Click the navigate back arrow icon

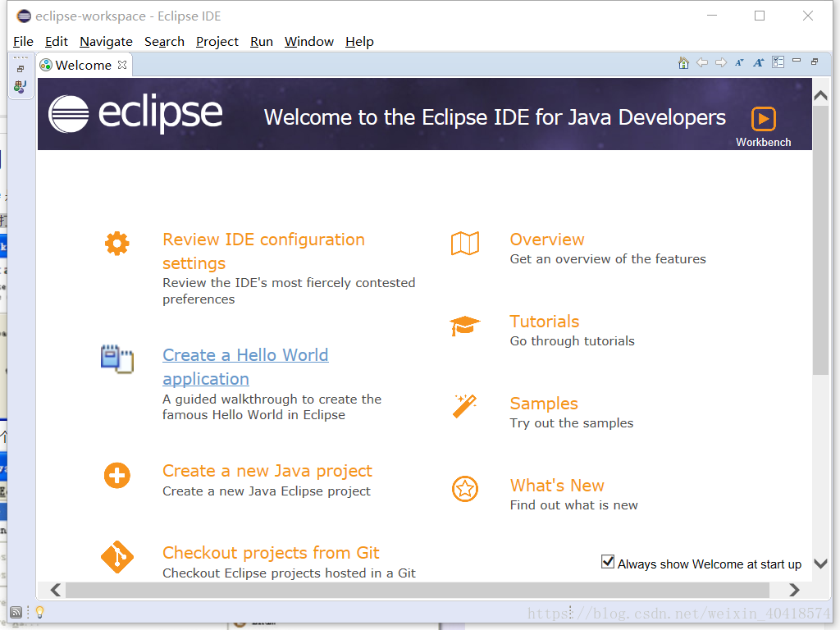pyautogui.click(x=702, y=62)
